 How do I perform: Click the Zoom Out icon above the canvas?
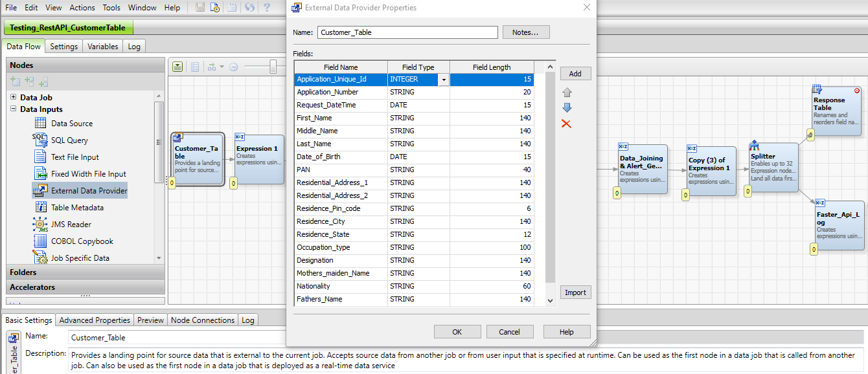click(x=234, y=67)
